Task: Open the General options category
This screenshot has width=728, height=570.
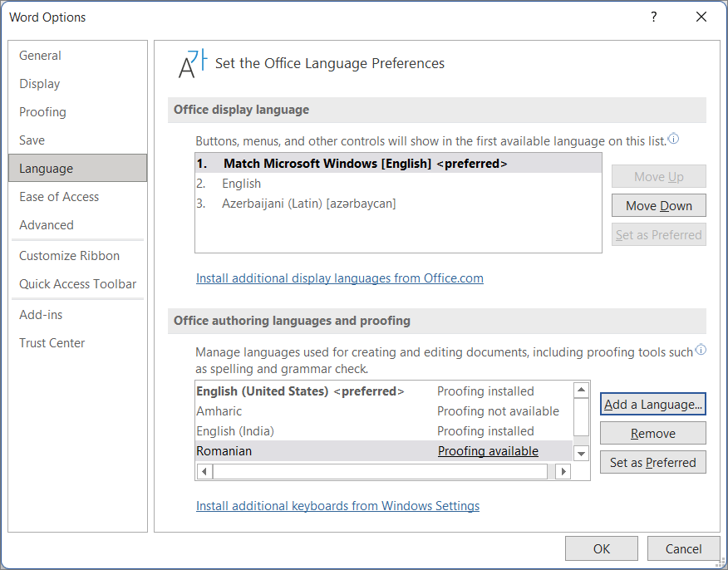Action: click(x=41, y=56)
